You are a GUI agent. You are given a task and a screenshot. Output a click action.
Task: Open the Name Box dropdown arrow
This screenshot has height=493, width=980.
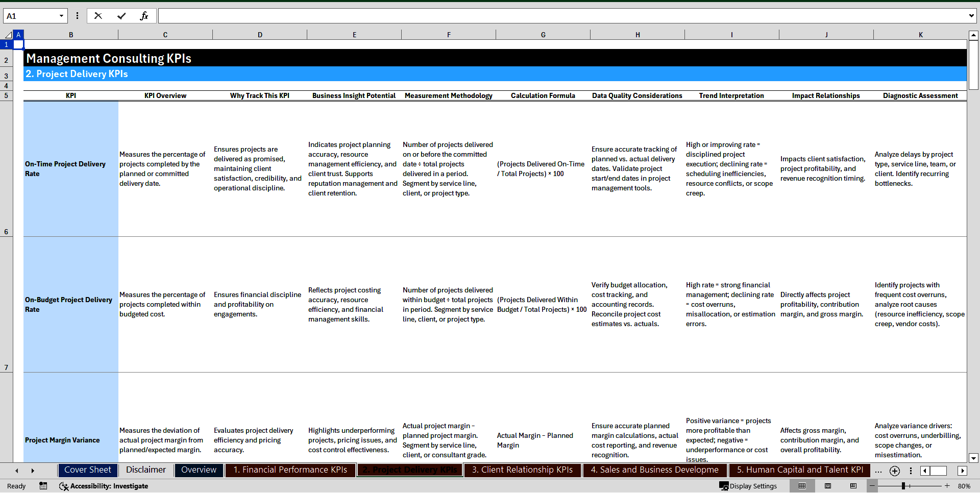coord(62,15)
